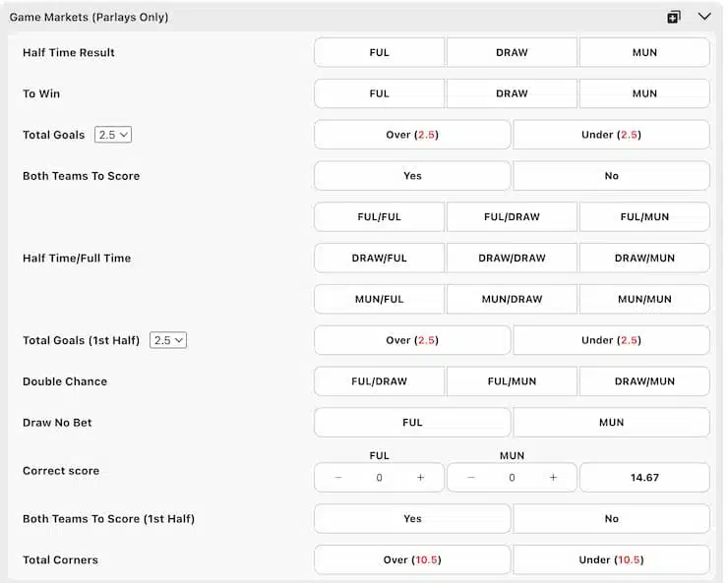Click the Correct score label
Screen dimensions: 728x583
coord(61,471)
